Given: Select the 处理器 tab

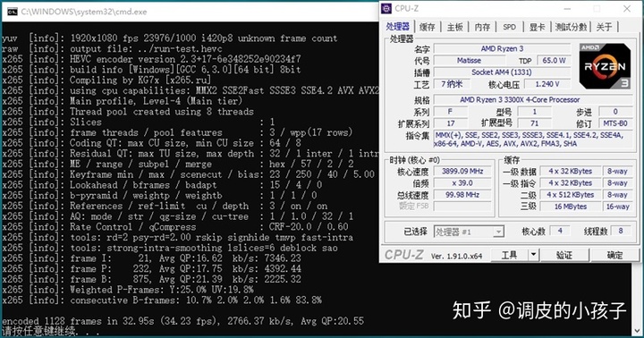Looking at the screenshot, I should (x=397, y=27).
